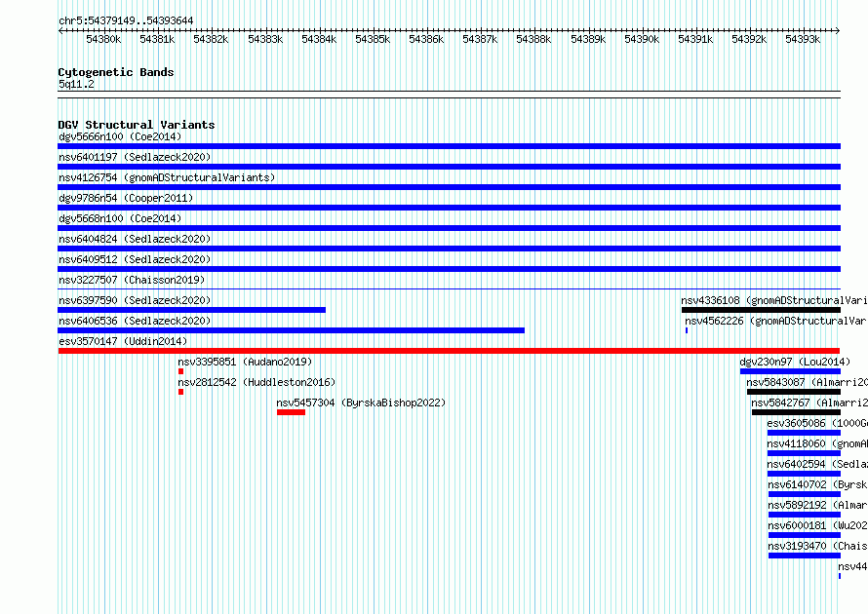
Task: Click the black bar under nsv5842767
Action: (x=796, y=412)
